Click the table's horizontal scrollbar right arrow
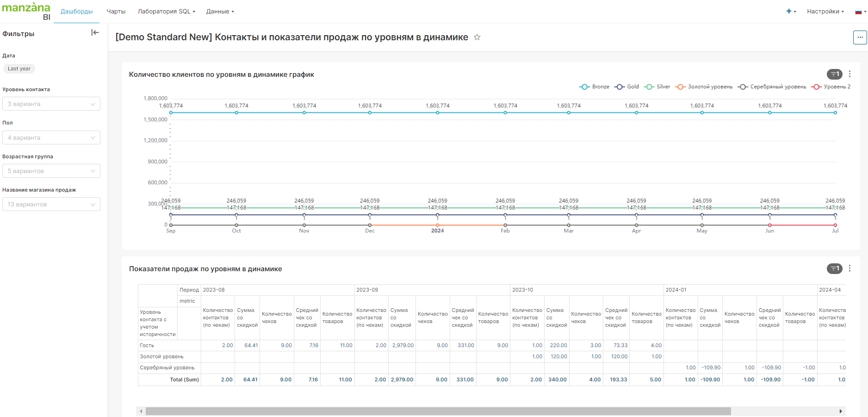Image resolution: width=868 pixels, height=417 pixels. point(841,411)
